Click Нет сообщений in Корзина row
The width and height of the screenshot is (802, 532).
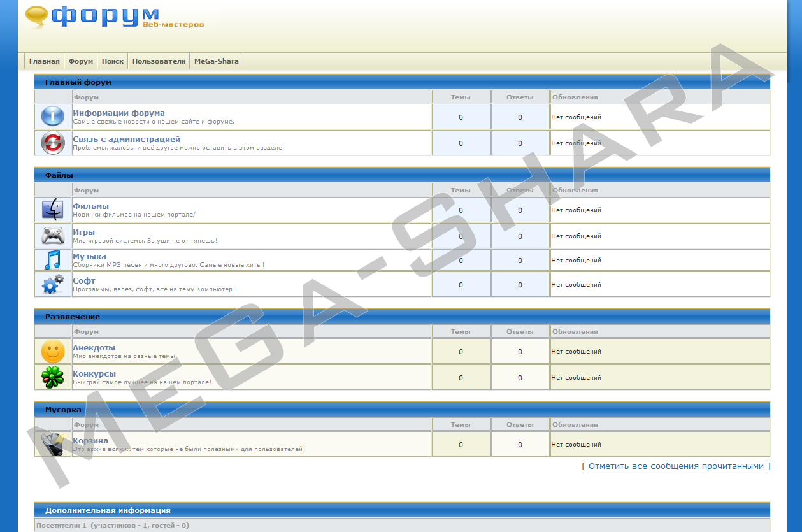576,444
